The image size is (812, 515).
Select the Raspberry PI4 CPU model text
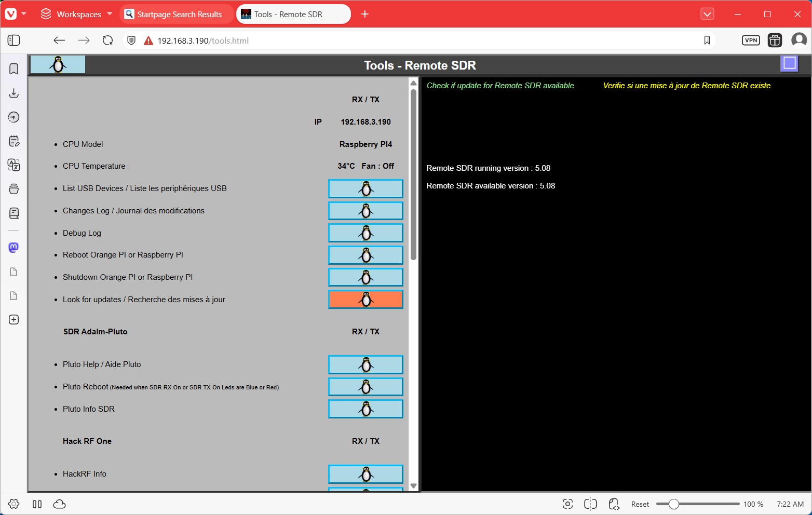click(366, 144)
